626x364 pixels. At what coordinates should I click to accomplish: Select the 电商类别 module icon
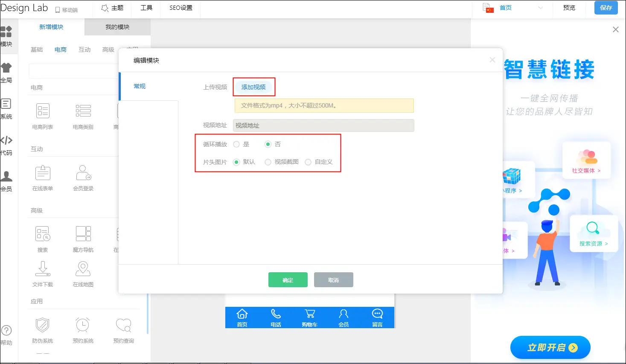coord(83,111)
